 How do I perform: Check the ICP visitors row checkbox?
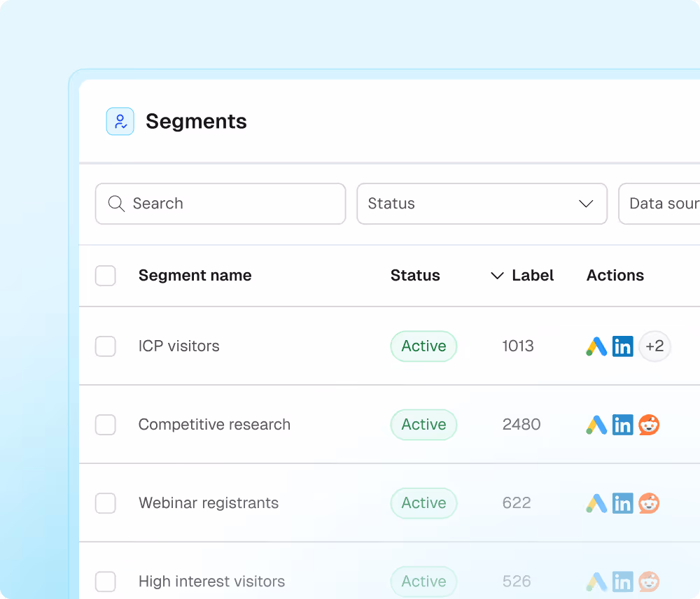pyautogui.click(x=106, y=346)
